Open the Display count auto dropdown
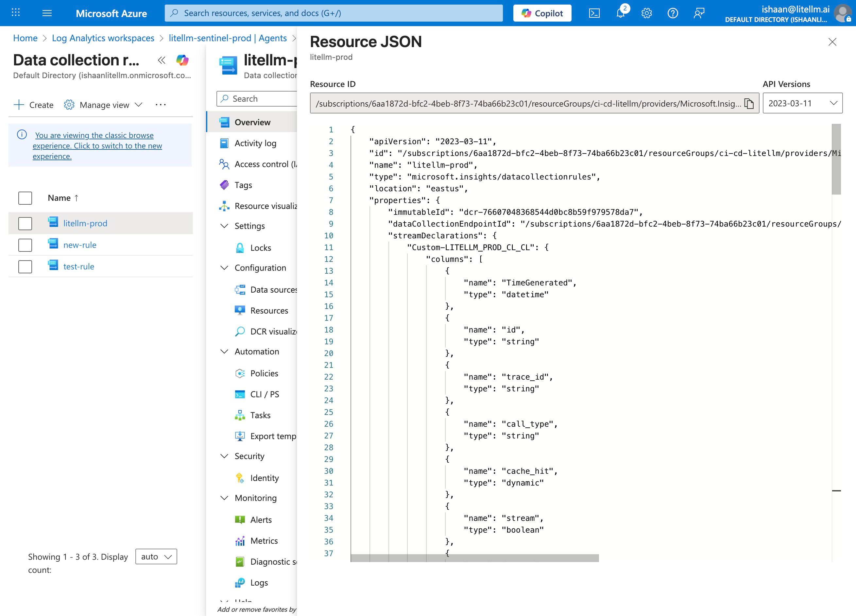The image size is (856, 616). (x=156, y=557)
